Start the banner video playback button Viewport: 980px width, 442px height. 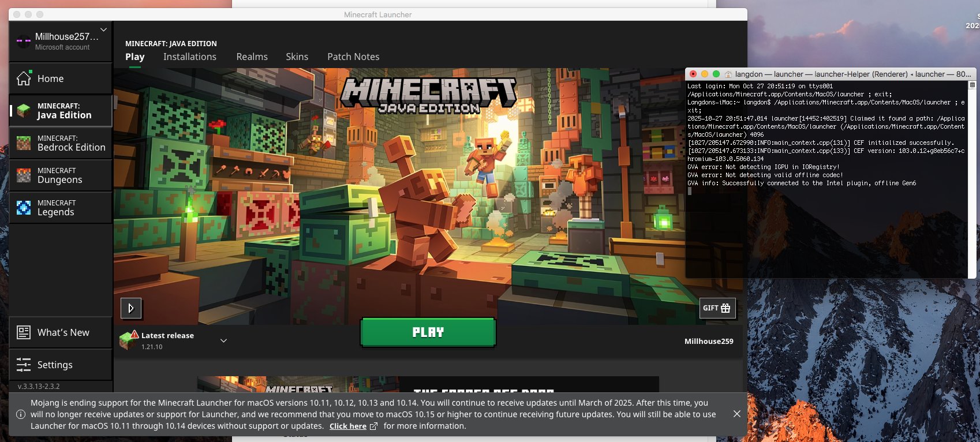131,308
